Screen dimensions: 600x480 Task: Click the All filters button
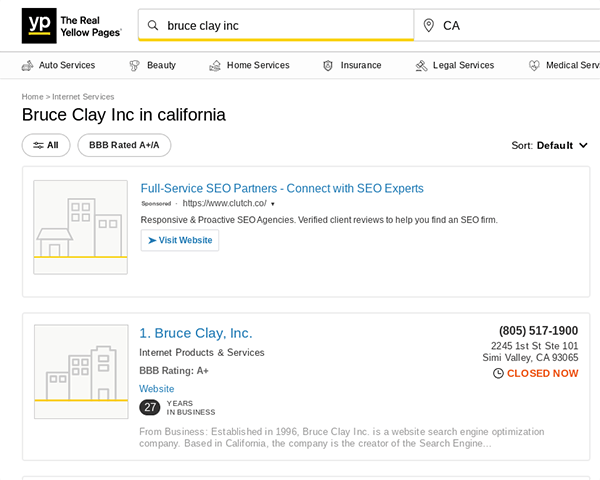(46, 145)
